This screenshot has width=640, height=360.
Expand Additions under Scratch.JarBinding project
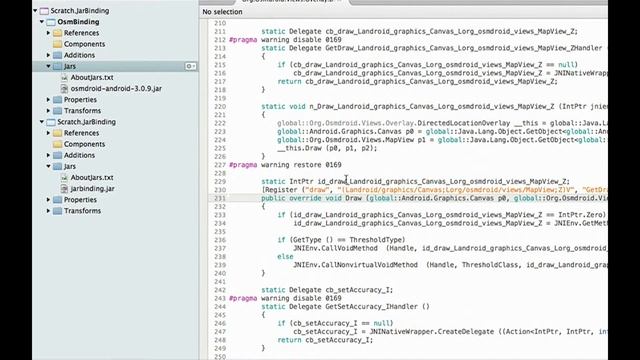tap(49, 155)
